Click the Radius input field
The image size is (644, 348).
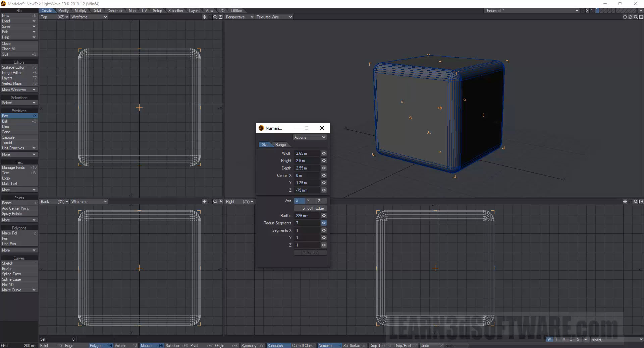(x=307, y=216)
